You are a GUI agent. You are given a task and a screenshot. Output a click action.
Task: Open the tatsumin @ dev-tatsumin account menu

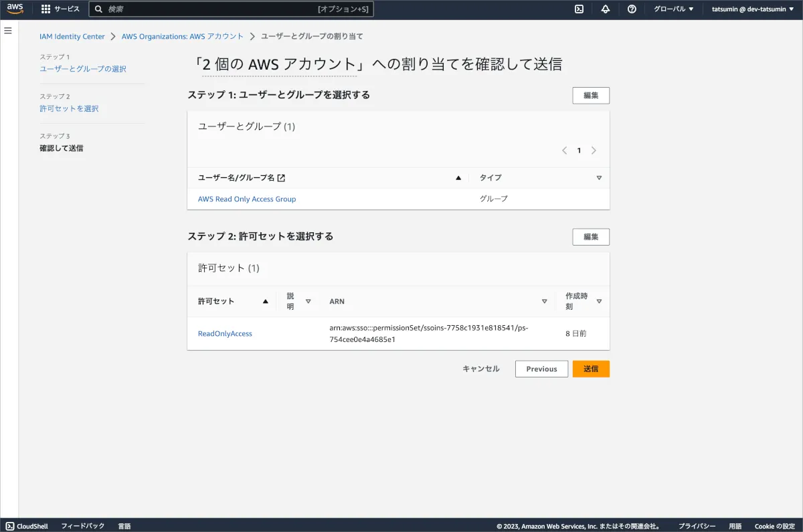[x=753, y=9]
